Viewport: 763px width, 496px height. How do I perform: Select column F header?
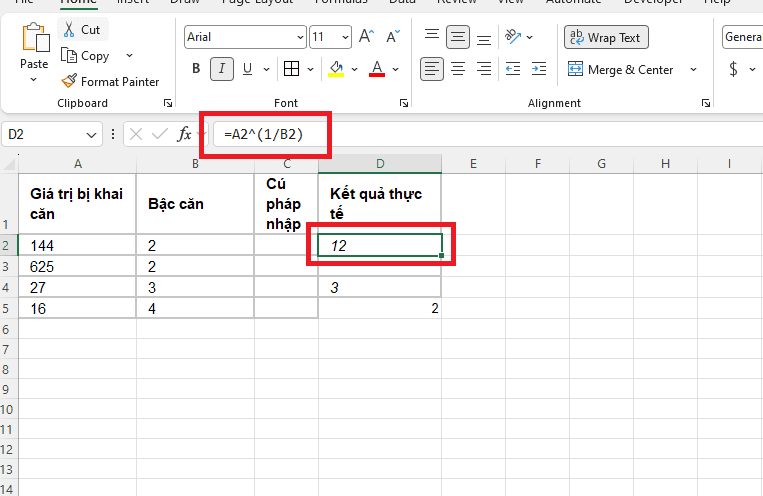[538, 164]
